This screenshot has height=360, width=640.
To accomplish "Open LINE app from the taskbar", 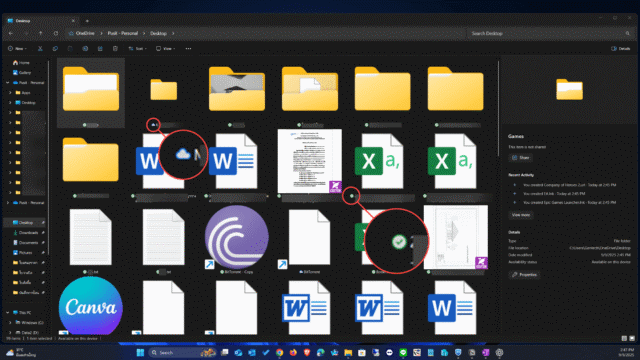I will (403, 353).
